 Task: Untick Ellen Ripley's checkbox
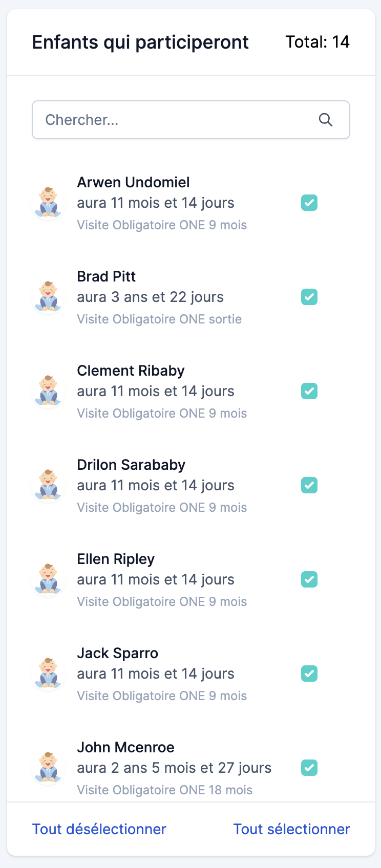(x=309, y=579)
